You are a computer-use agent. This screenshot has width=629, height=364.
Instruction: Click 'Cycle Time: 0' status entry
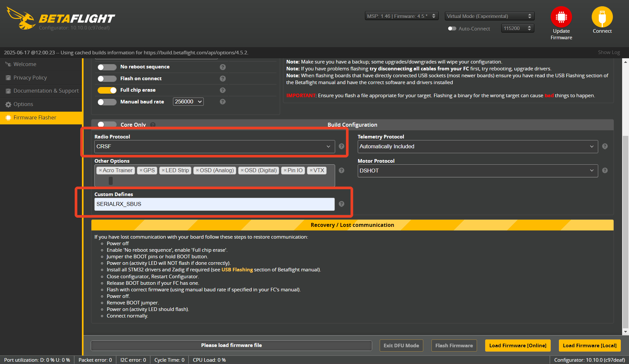[169, 360]
